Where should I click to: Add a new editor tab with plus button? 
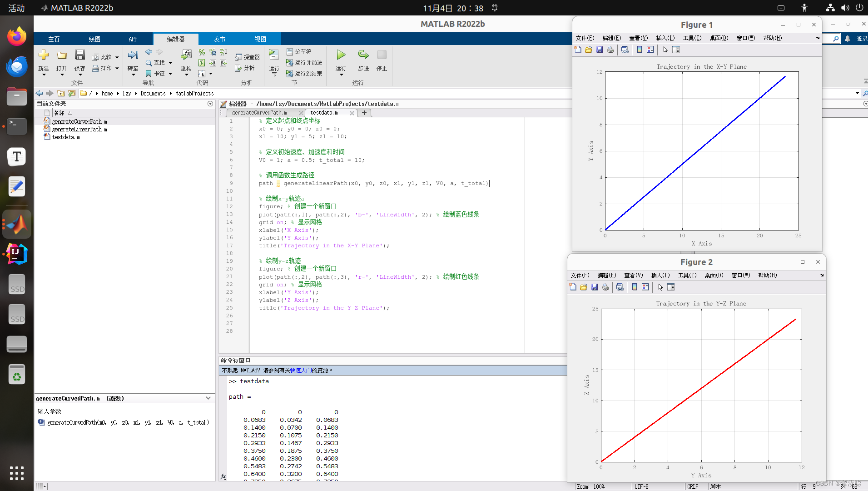(x=364, y=113)
